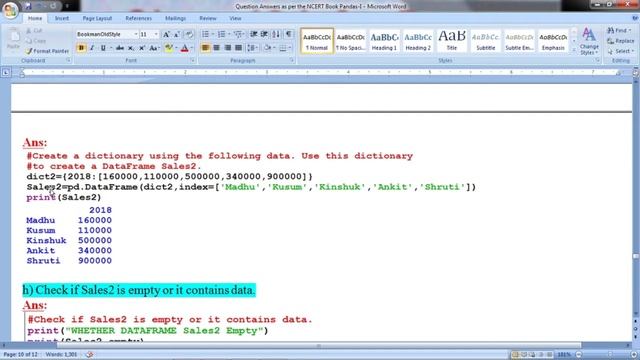640x360 pixels.
Task: Apply the Emphasis style
Action: tap(553, 40)
